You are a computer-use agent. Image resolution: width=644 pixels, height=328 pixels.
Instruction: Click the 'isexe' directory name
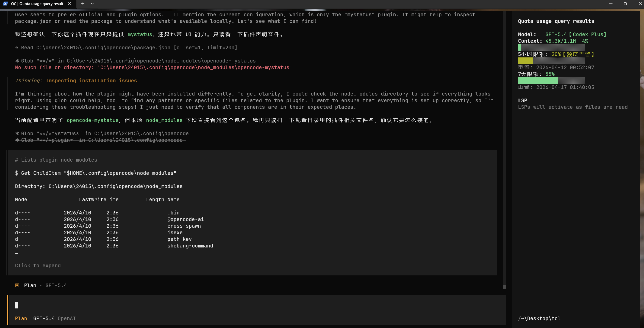pyautogui.click(x=175, y=232)
